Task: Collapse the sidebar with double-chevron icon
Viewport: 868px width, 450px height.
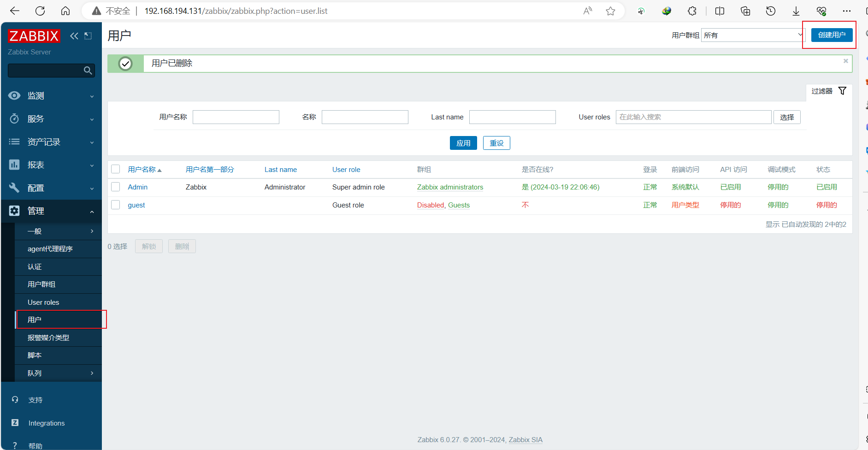Action: click(x=74, y=36)
